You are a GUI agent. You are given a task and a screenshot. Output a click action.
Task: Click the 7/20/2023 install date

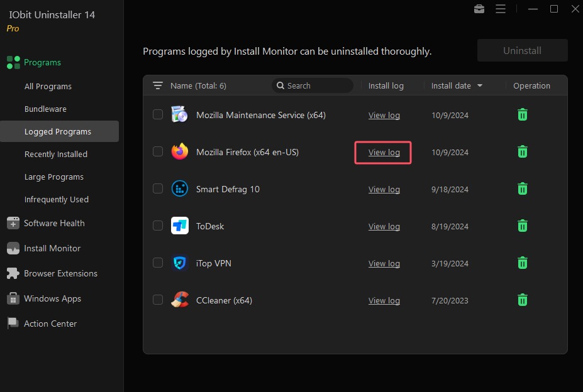click(x=450, y=300)
